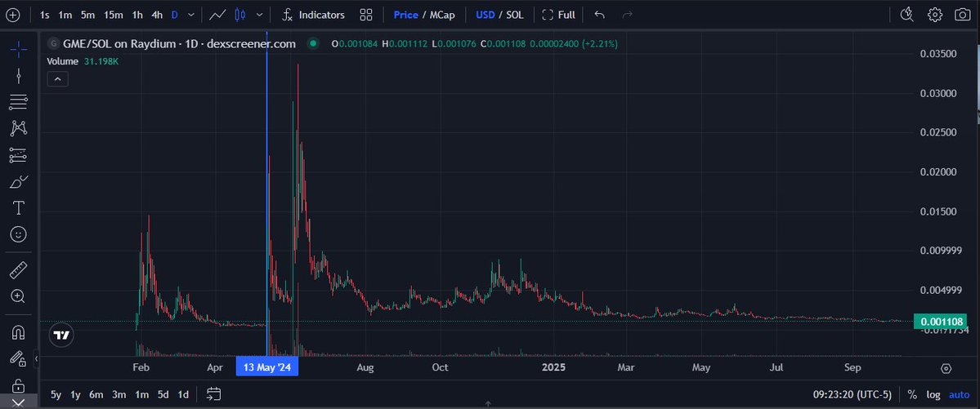Select 5m timeframe
Image resolution: width=980 pixels, height=409 pixels.
tap(87, 15)
